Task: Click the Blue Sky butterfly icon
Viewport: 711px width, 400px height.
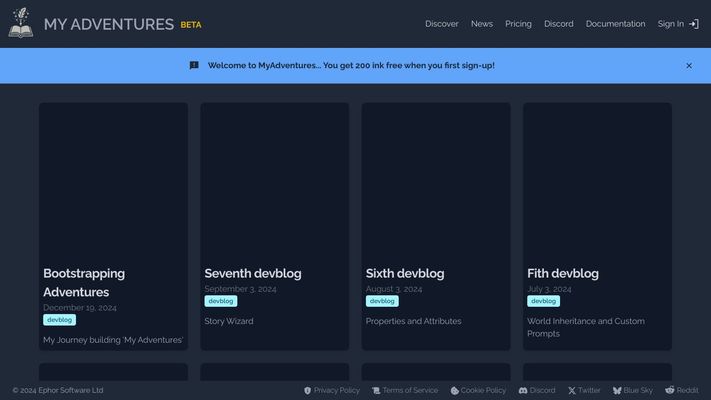Action: pyautogui.click(x=617, y=391)
